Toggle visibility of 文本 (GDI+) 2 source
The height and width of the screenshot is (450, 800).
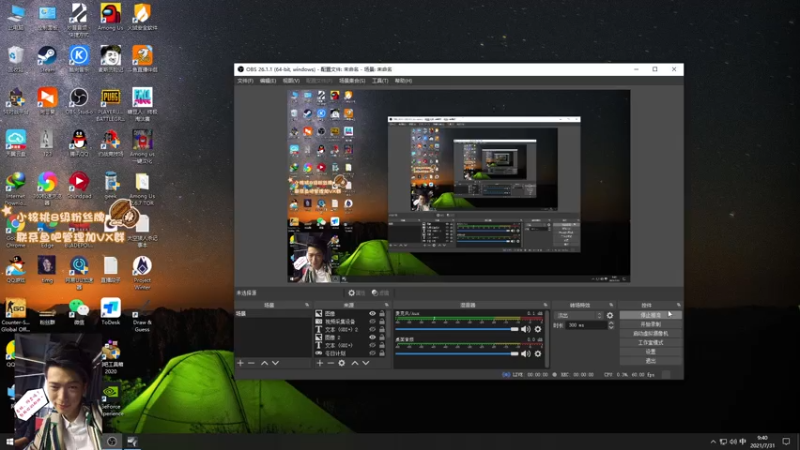coord(372,330)
